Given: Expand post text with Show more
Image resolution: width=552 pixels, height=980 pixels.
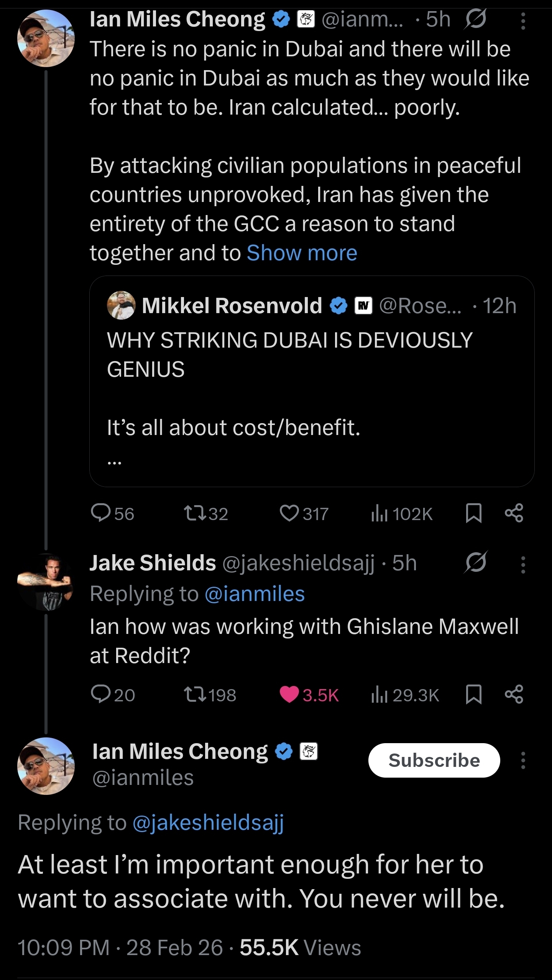Looking at the screenshot, I should (302, 253).
